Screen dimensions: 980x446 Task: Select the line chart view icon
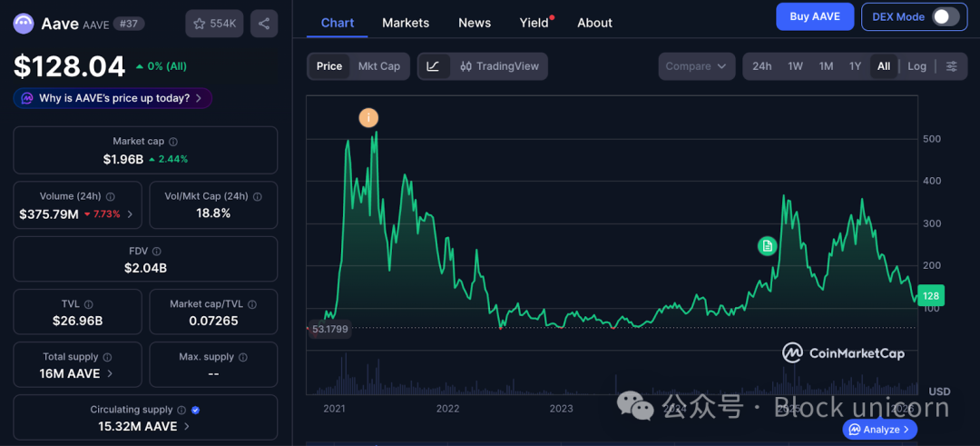[x=434, y=66]
